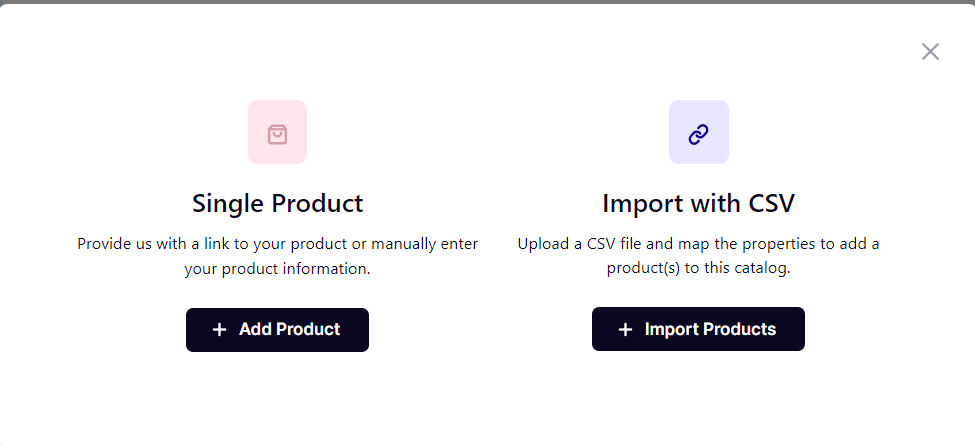Click the Add Product button
Screen dimensions: 975x445
[277, 329]
